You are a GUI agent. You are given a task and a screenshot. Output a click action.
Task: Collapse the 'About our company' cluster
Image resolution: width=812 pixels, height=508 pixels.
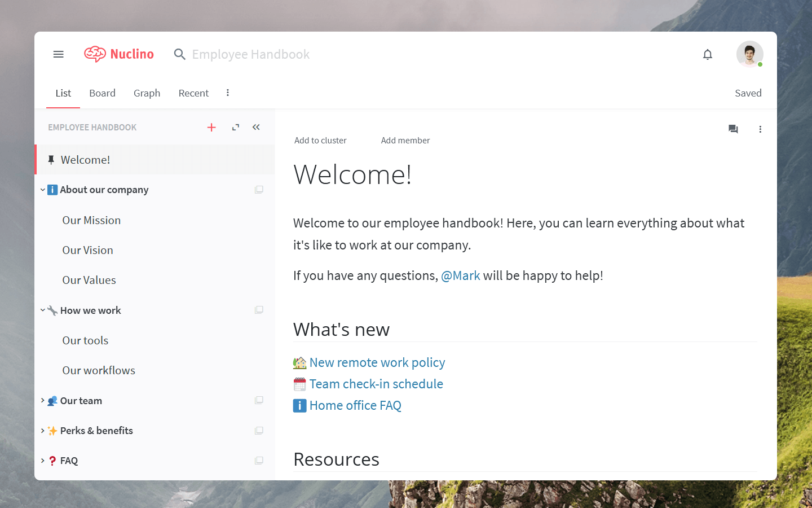[42, 190]
